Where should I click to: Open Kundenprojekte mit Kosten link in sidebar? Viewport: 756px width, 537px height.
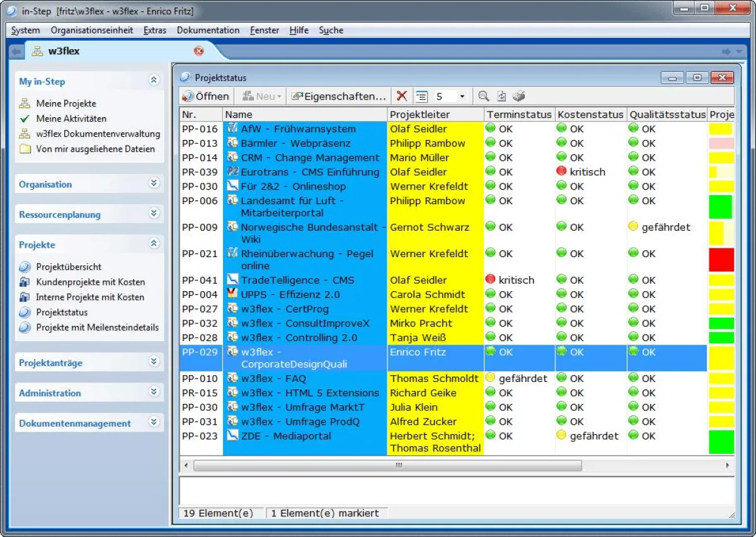point(90,282)
